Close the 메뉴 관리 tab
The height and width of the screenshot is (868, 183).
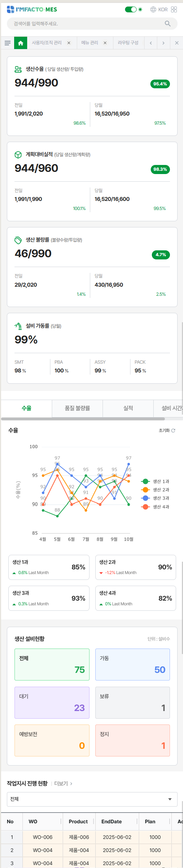(x=105, y=43)
